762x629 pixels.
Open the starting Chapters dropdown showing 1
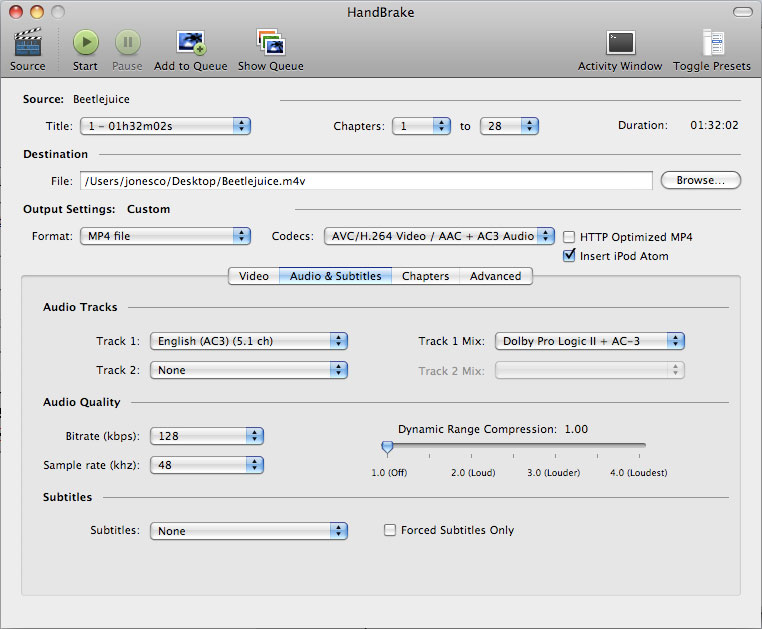[x=421, y=126]
